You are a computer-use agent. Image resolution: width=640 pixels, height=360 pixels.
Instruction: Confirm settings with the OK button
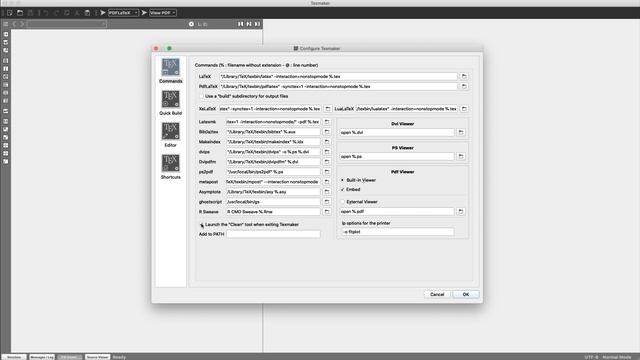pyautogui.click(x=466, y=294)
